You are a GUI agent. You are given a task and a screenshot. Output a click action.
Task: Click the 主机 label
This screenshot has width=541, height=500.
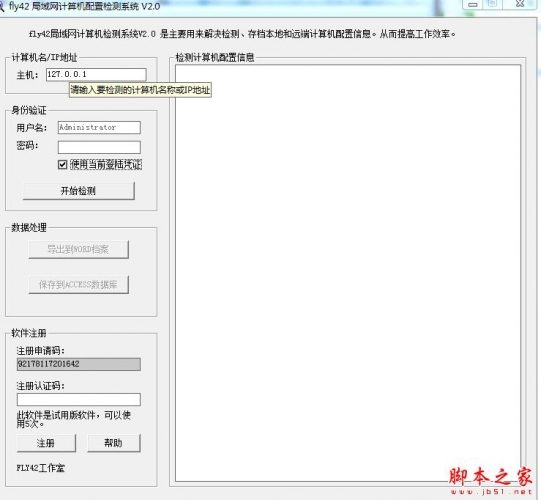[x=27, y=75]
